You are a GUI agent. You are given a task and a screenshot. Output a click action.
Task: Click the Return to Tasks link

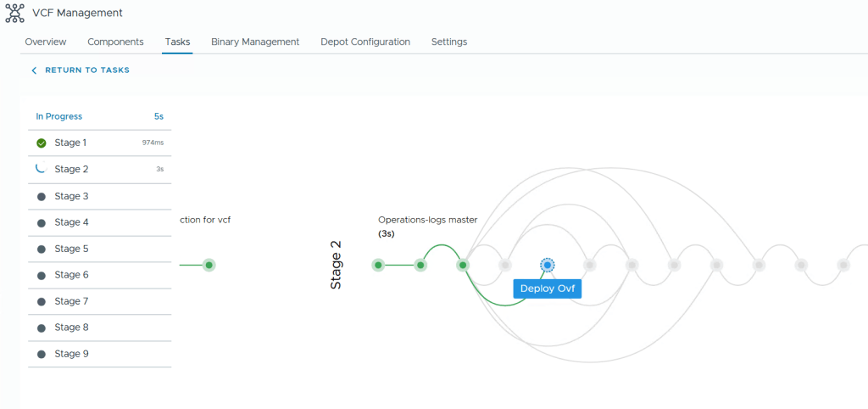click(86, 70)
